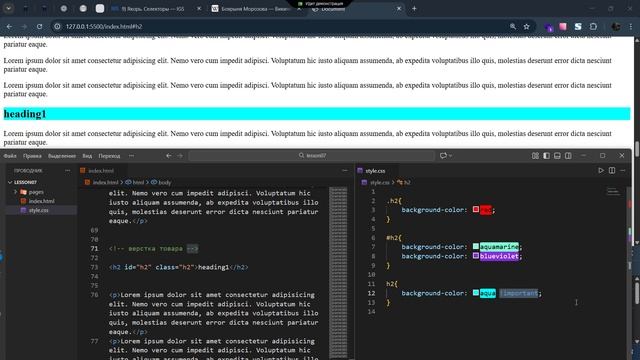Customize layout icon in VS Code title bar
Image resolution: width=640 pixels, height=360 pixels.
coord(535,156)
